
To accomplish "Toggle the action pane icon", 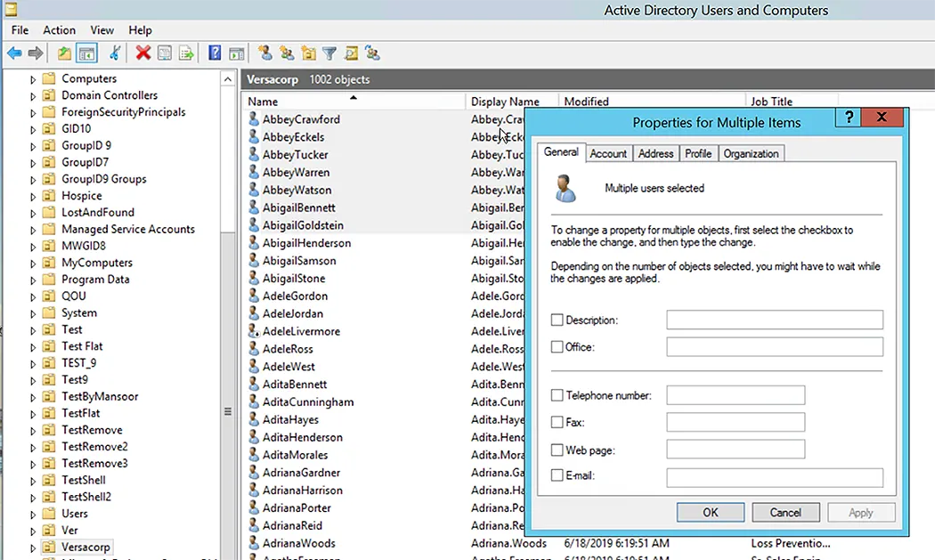I will pos(237,53).
